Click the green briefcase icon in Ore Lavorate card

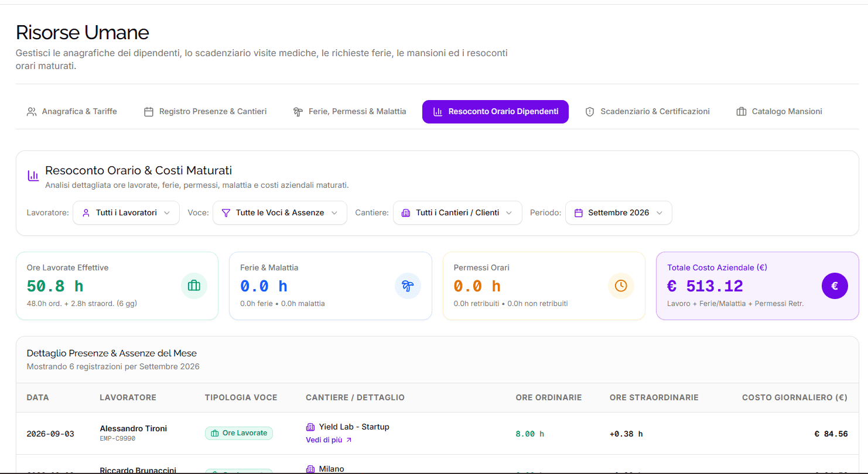point(194,286)
